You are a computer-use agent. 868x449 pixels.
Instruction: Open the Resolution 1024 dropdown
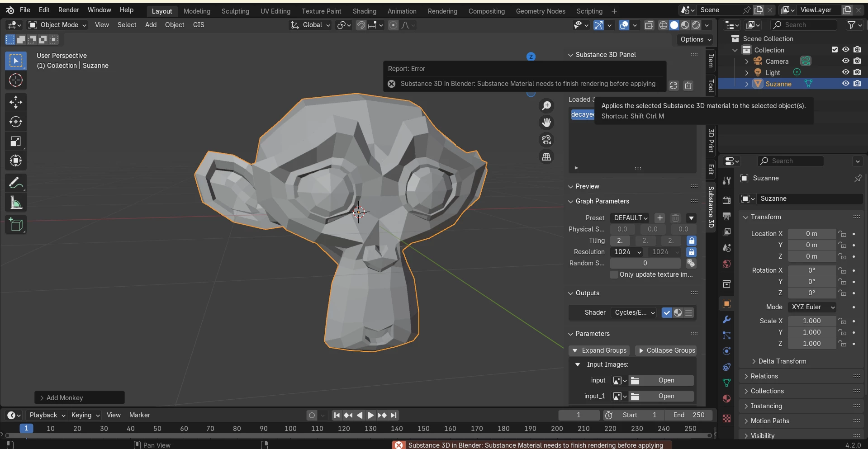[627, 252]
